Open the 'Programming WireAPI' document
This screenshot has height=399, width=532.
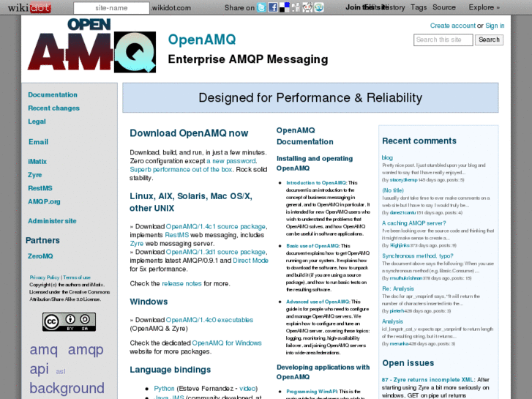point(312,392)
